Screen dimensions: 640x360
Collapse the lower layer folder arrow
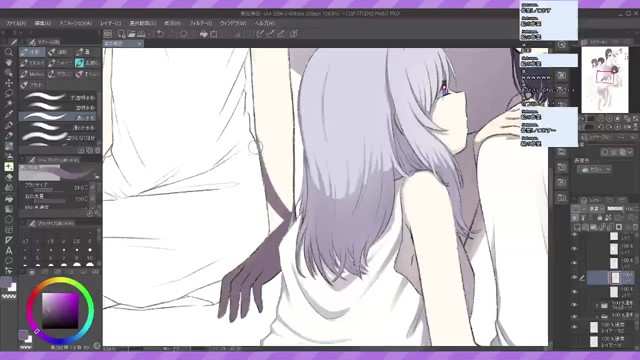click(597, 316)
